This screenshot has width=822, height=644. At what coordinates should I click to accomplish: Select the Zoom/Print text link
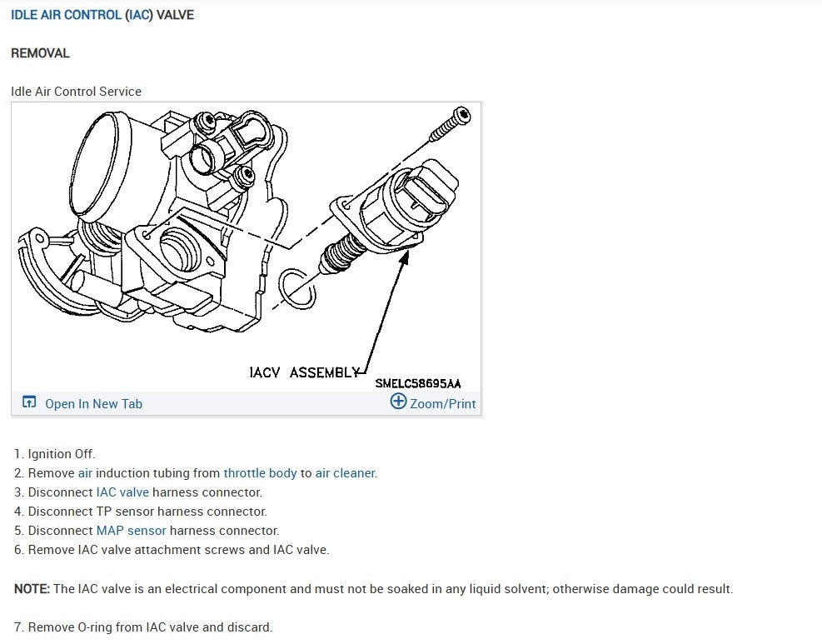(x=443, y=404)
